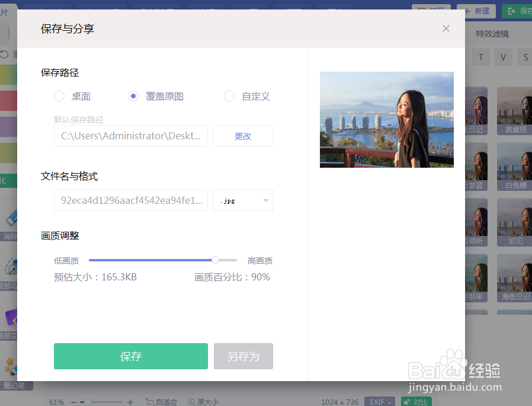Choose the 自定义 save path option

(x=229, y=96)
